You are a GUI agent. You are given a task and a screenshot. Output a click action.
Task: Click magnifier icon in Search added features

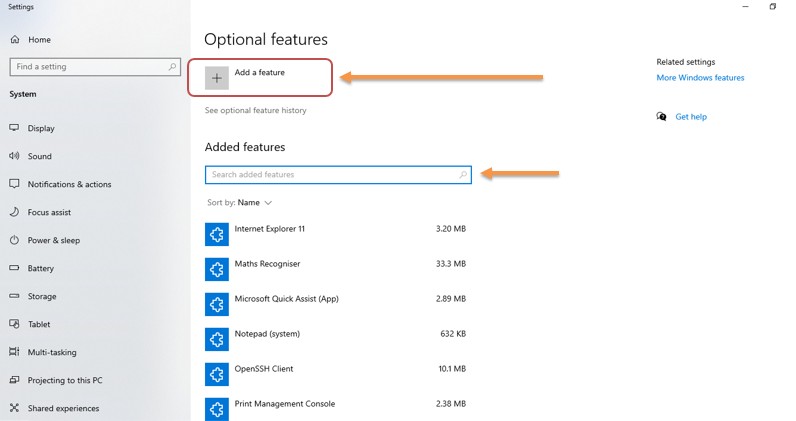(x=463, y=175)
